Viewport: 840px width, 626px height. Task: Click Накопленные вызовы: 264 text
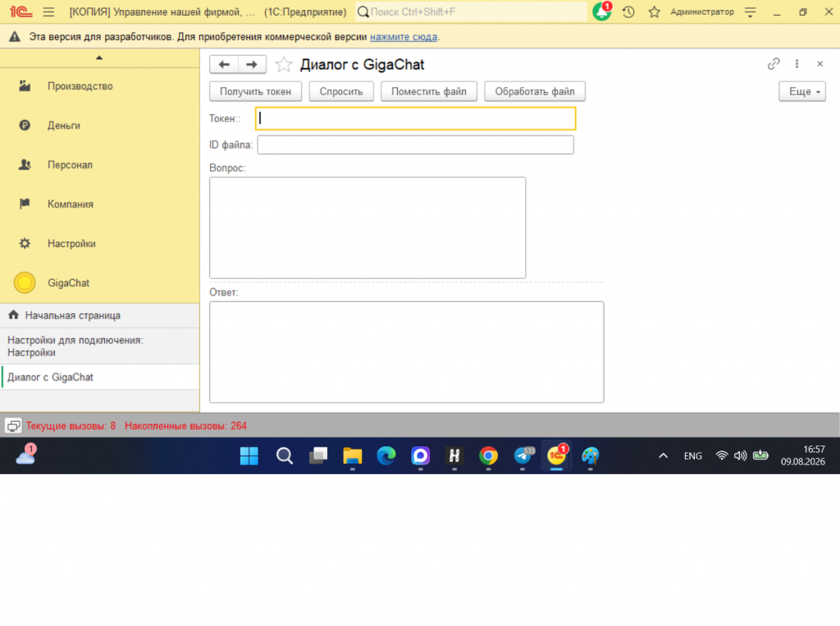[x=185, y=426]
